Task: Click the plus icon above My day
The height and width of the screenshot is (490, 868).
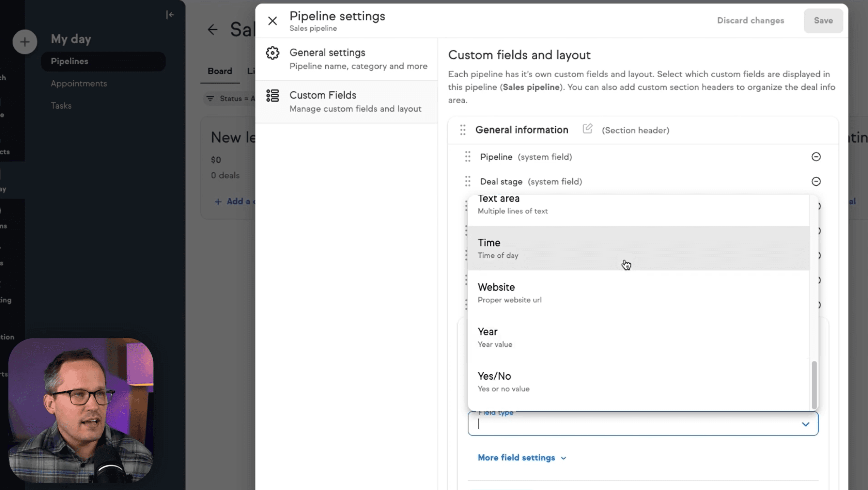Action: pos(25,42)
